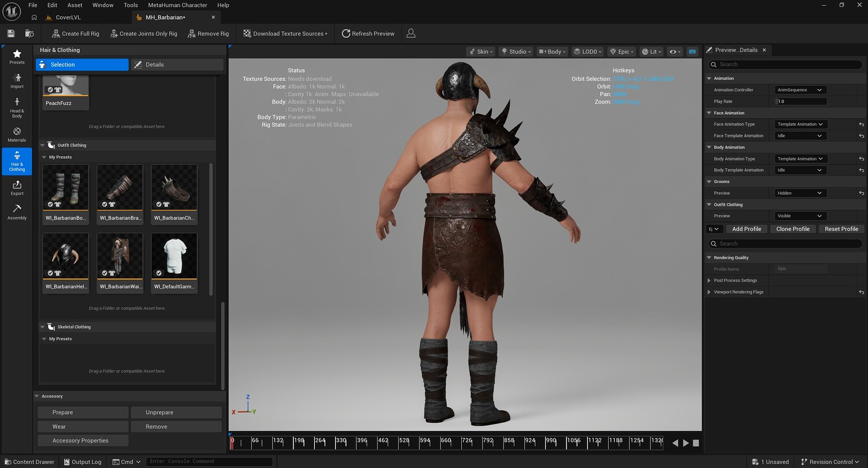Click the user profile icon in toolbar
This screenshot has width=868, height=468.
[x=411, y=34]
